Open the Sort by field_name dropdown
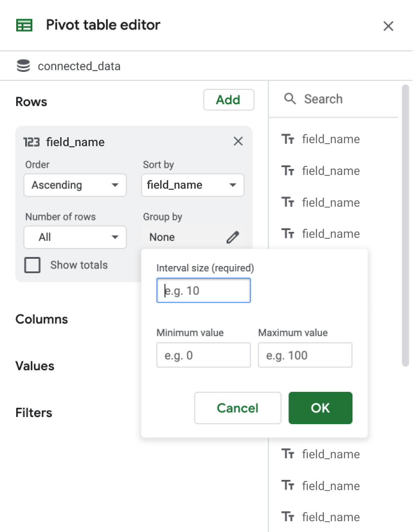 click(x=193, y=185)
